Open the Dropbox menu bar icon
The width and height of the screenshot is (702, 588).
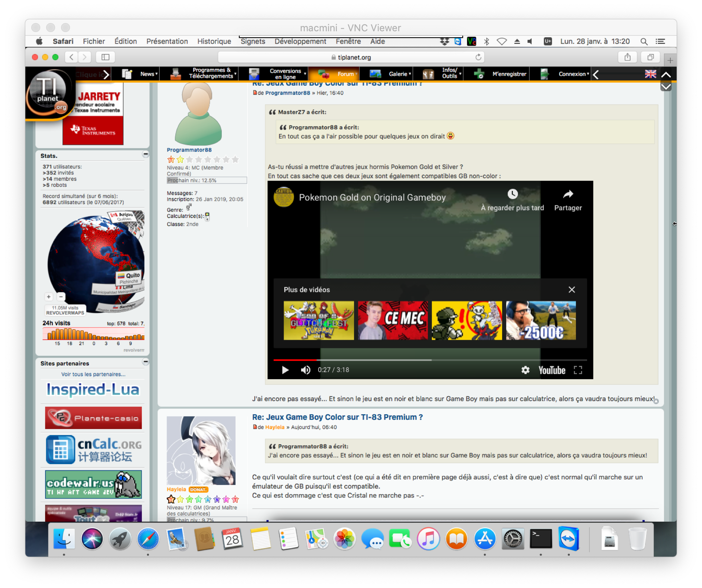(444, 41)
